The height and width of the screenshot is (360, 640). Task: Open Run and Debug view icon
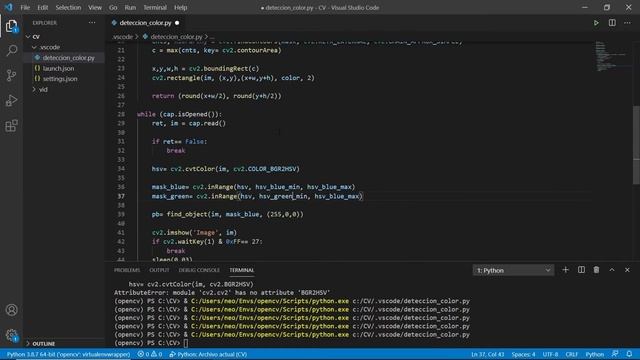pos(11,100)
